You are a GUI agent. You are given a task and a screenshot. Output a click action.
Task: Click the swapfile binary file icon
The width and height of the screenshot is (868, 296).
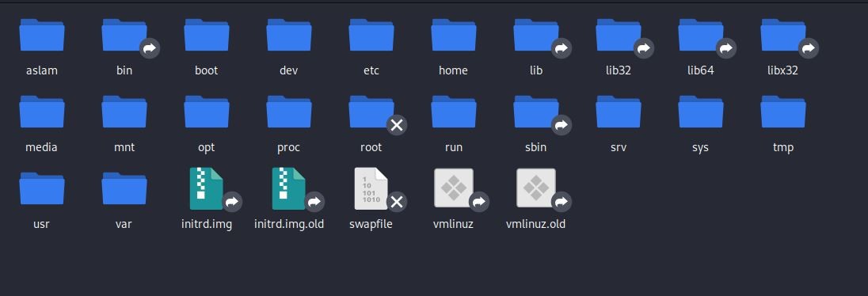pos(371,188)
